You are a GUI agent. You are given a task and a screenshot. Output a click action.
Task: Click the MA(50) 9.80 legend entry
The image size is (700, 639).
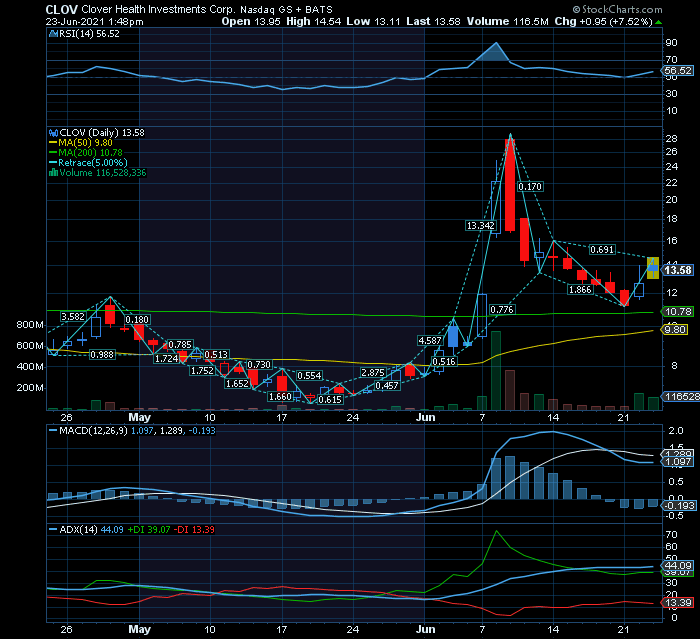click(81, 143)
